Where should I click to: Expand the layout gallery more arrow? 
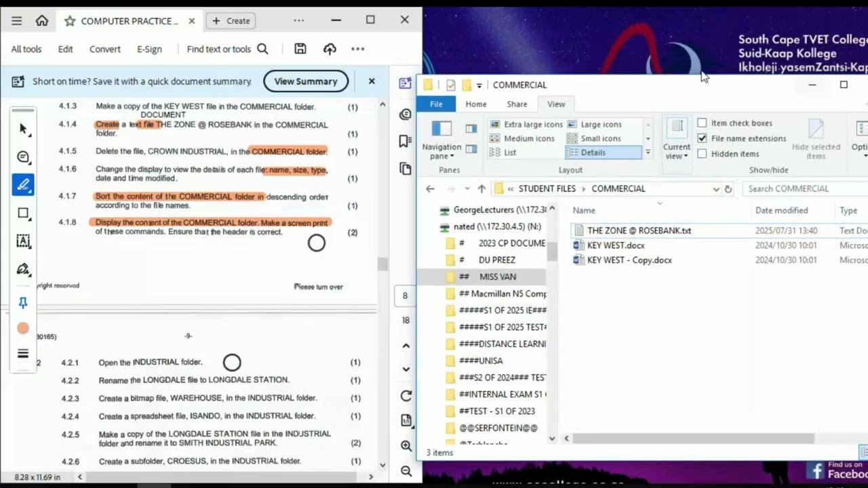pos(648,152)
